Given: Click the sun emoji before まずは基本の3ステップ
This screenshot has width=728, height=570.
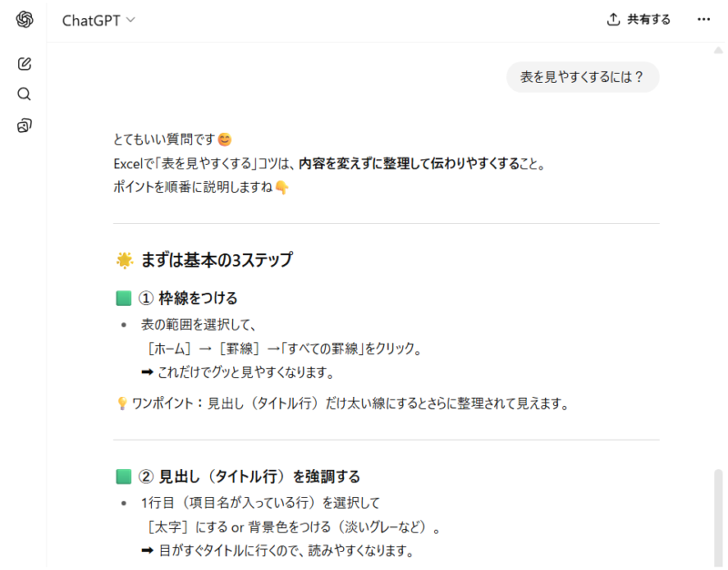Looking at the screenshot, I should click(125, 260).
